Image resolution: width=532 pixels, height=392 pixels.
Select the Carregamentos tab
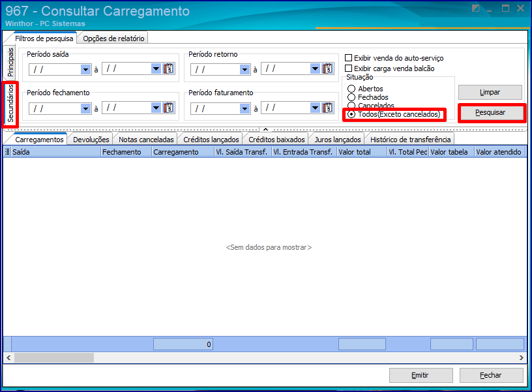(39, 140)
